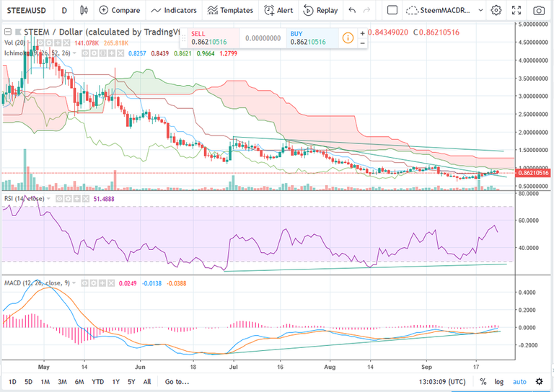Click the RSI value 51.4888
This screenshot has width=554, height=392.
[x=104, y=199]
